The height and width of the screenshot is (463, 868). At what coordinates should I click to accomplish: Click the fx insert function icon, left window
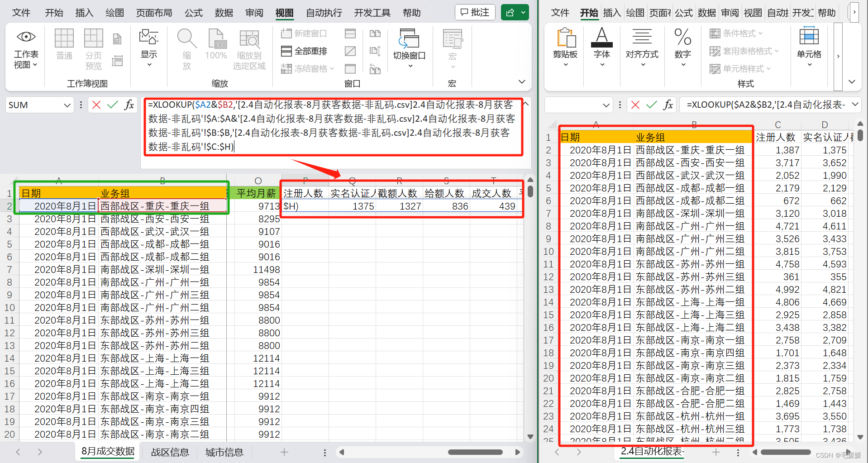tap(129, 105)
